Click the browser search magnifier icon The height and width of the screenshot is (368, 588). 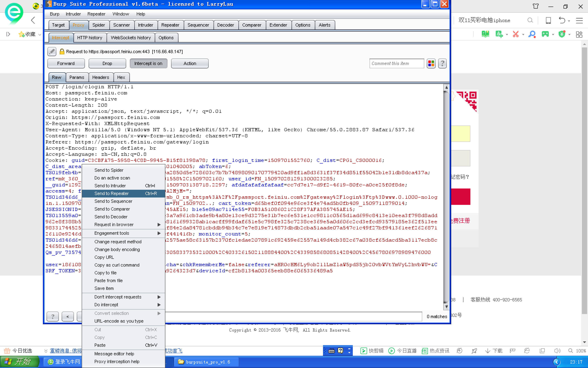[x=530, y=20]
